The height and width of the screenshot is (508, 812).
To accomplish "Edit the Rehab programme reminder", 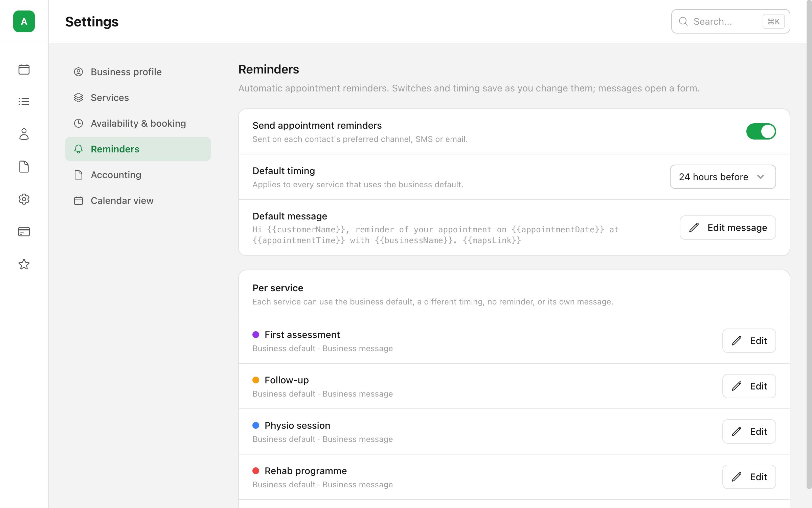I will point(749,477).
